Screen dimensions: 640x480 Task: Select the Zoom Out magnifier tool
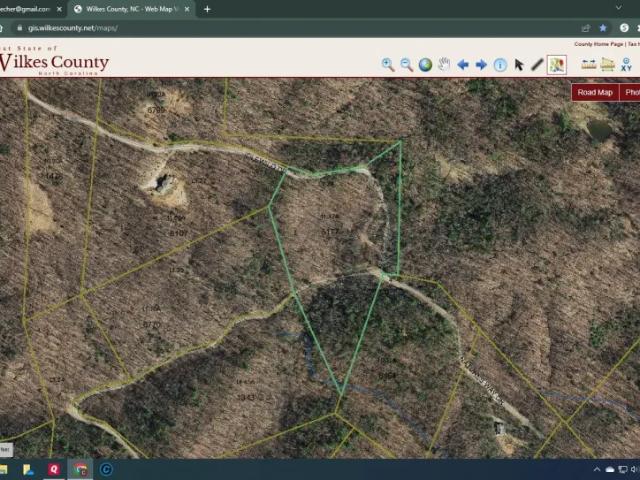407,65
